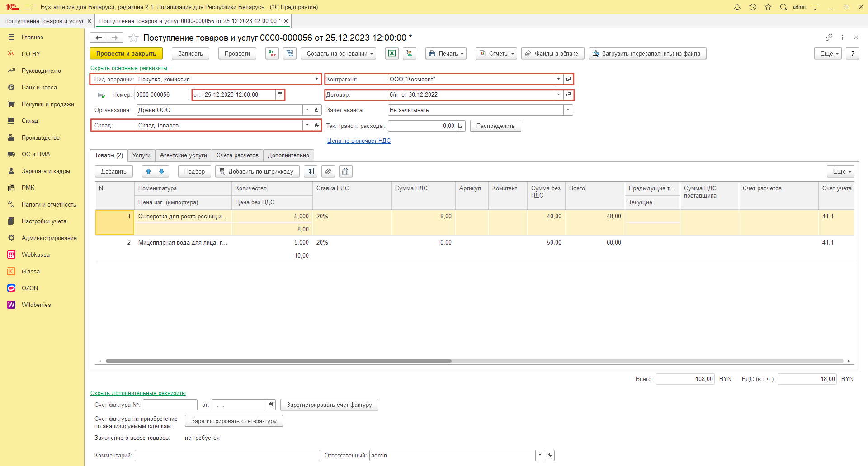This screenshot has height=466, width=868.
Task: Add document to favorites star
Action: coord(133,38)
